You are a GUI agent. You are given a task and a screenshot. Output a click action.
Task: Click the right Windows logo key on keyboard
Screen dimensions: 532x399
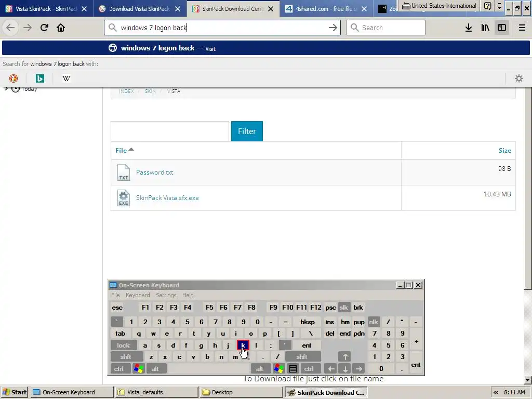point(279,368)
